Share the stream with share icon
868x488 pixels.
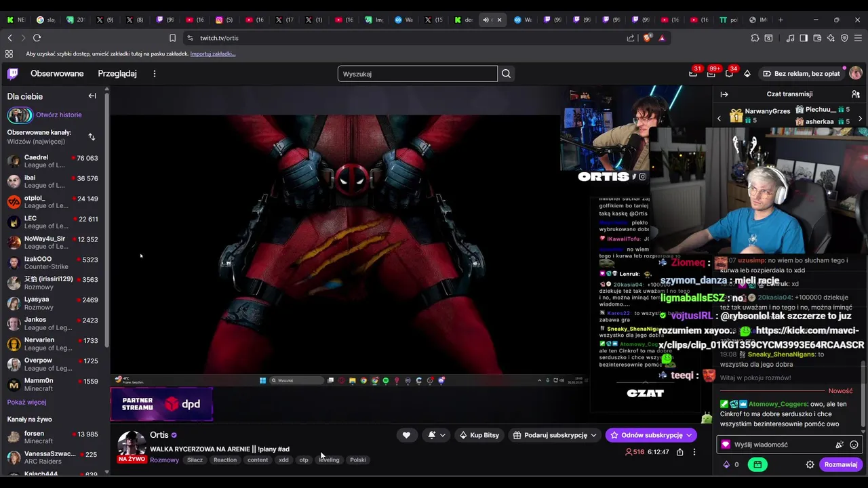tap(679, 452)
